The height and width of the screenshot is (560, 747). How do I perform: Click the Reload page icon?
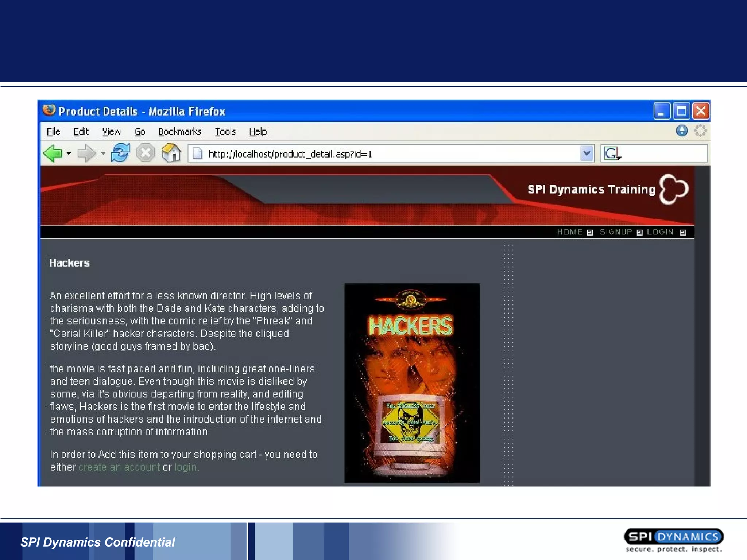pos(120,152)
